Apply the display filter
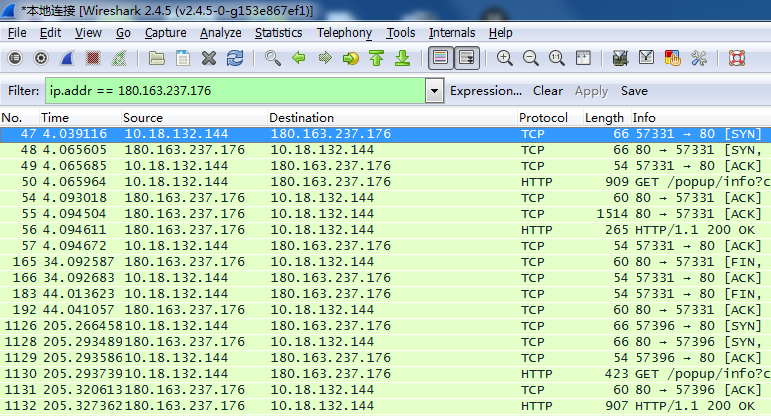 tap(592, 91)
